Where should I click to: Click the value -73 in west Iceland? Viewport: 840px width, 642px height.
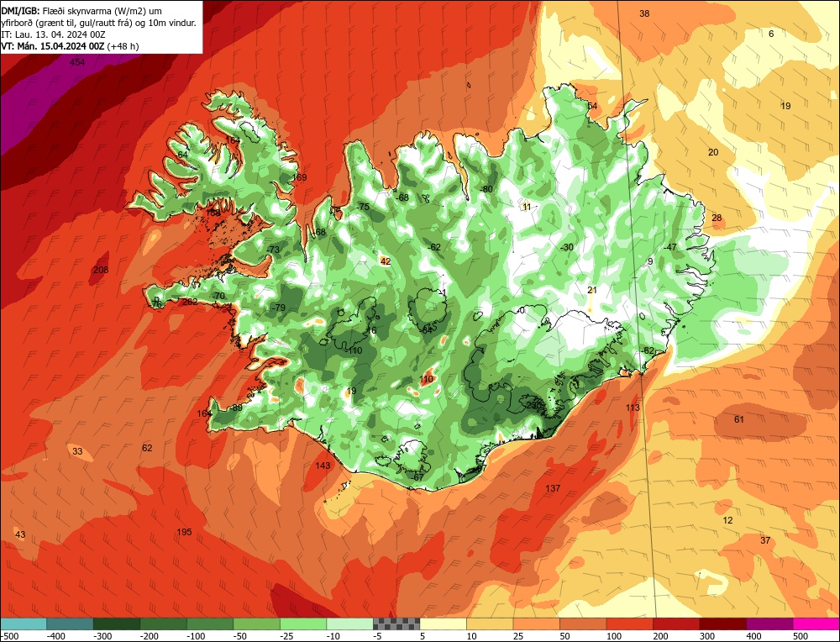point(273,250)
